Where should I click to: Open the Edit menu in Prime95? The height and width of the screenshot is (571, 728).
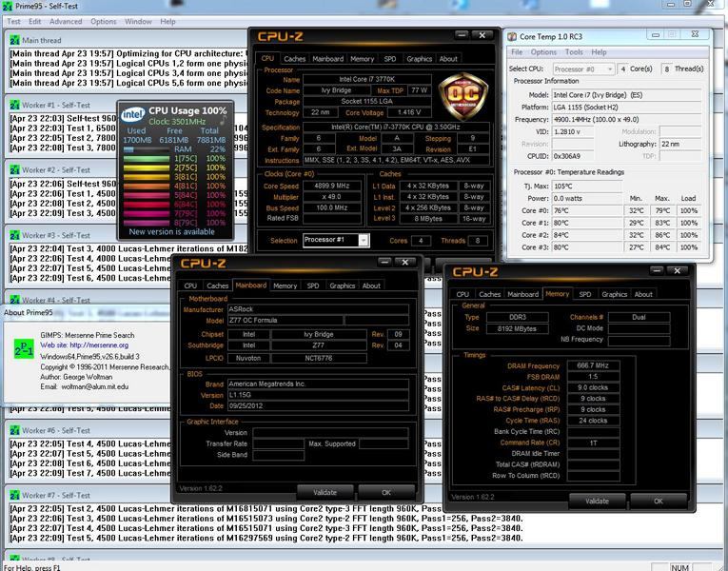[x=34, y=21]
